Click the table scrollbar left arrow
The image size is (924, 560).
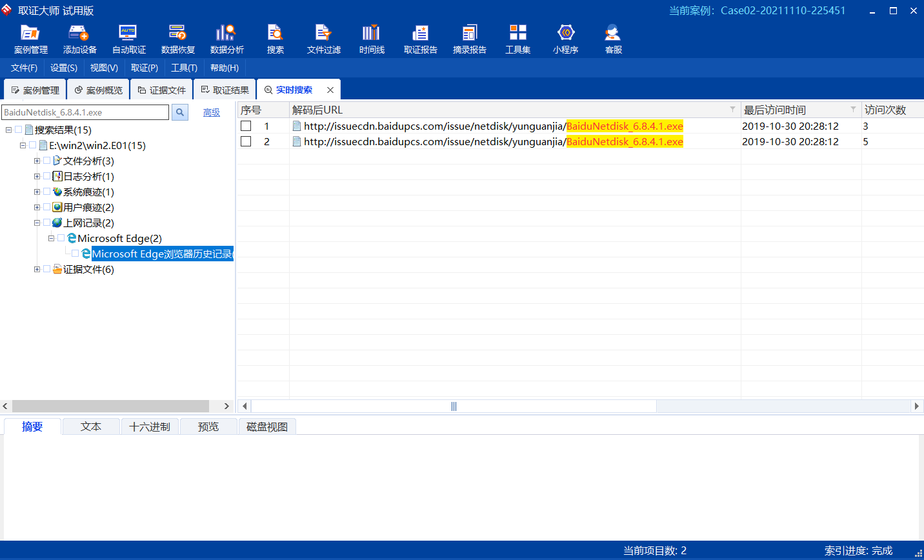click(245, 406)
